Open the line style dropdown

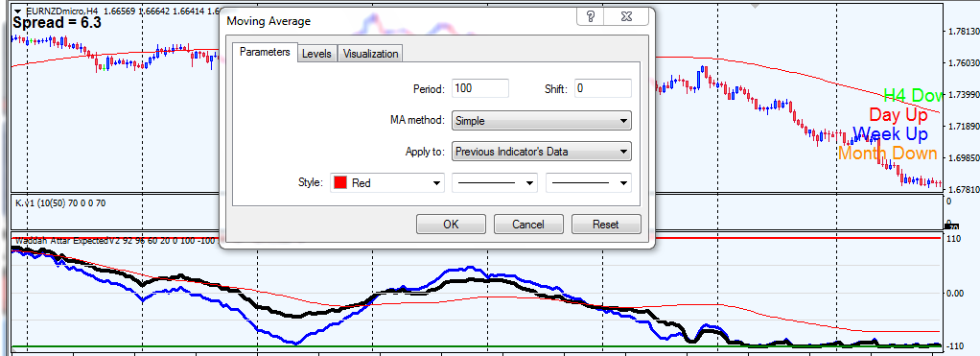[495, 182]
